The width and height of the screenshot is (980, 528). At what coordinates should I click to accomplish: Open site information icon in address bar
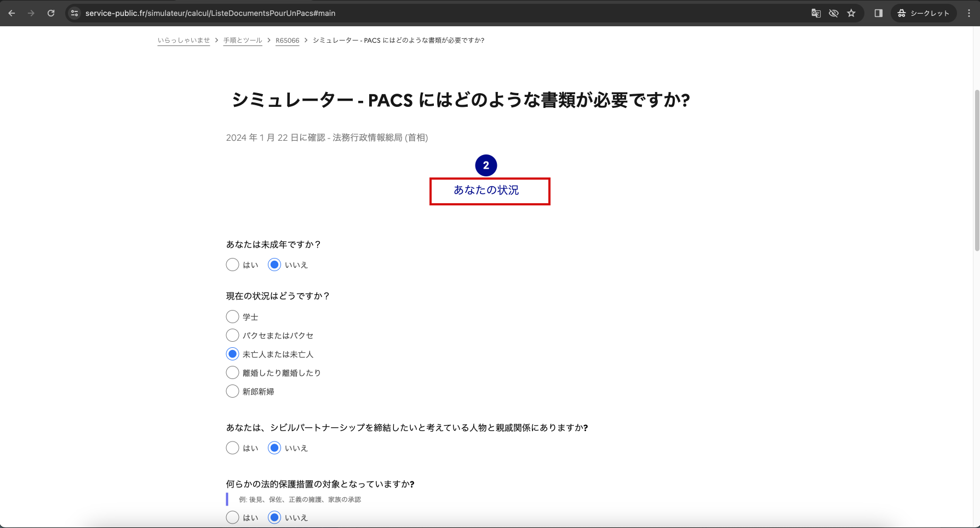75,13
